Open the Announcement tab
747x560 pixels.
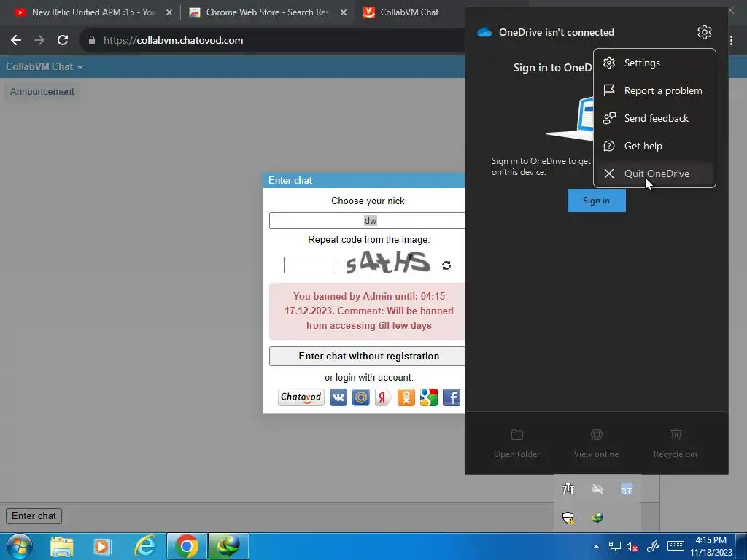click(42, 91)
